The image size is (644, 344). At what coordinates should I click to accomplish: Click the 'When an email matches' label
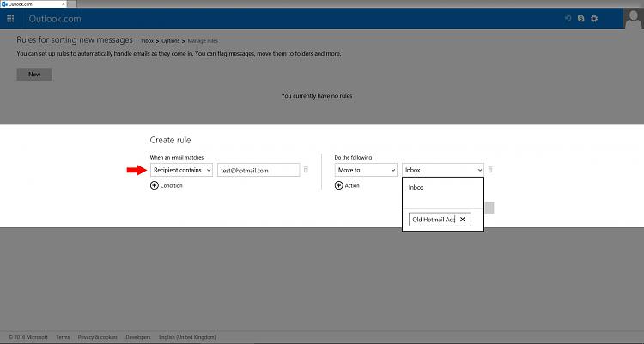tap(177, 158)
